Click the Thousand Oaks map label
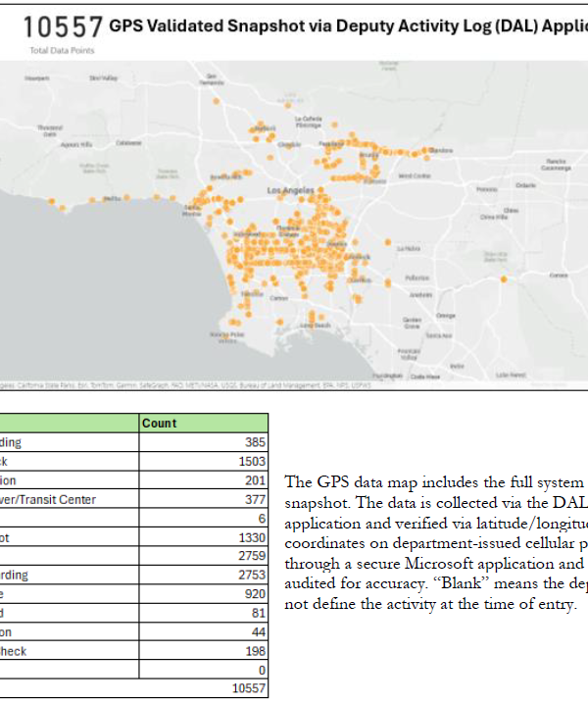 pyautogui.click(x=49, y=128)
